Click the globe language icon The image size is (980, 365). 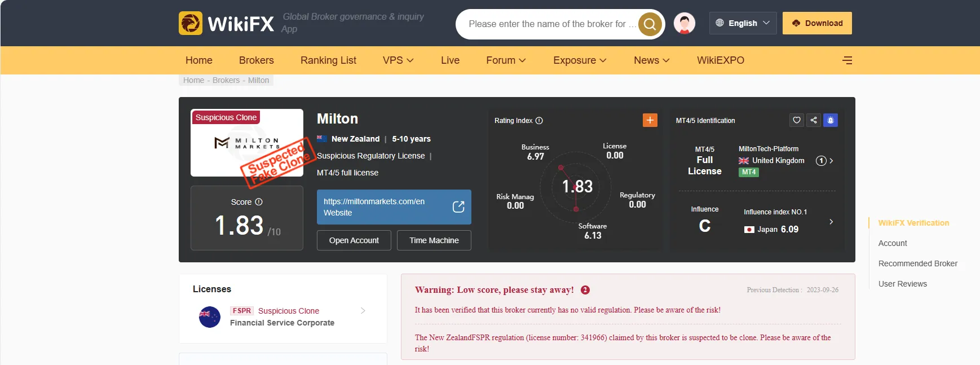pyautogui.click(x=719, y=23)
